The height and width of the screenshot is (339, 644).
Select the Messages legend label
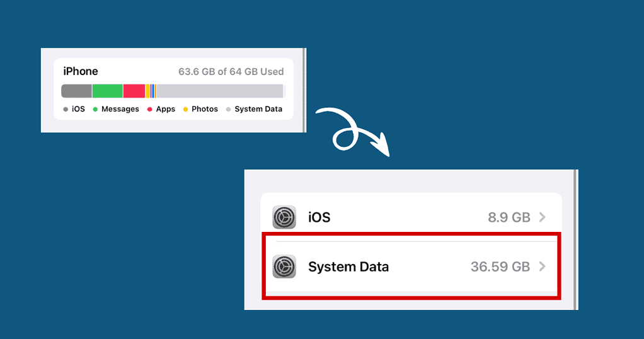[120, 109]
